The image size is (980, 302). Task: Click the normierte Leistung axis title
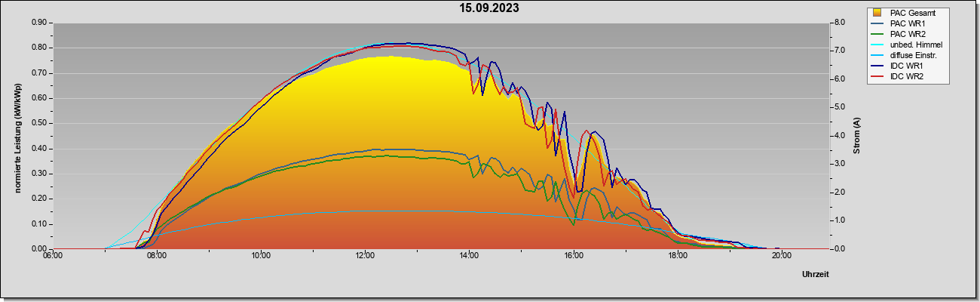(x=17, y=136)
